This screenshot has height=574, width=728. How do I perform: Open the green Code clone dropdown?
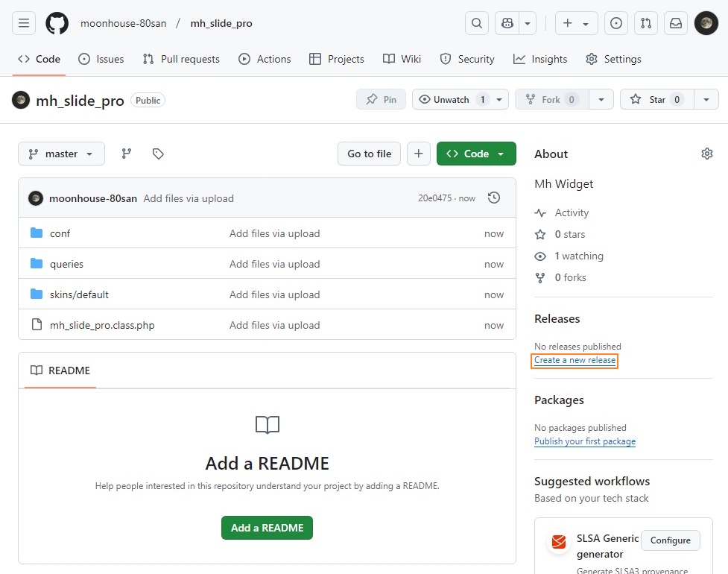[476, 154]
